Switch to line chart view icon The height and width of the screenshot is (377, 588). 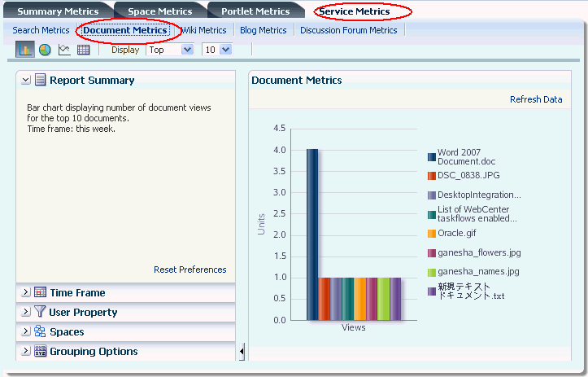click(x=64, y=50)
